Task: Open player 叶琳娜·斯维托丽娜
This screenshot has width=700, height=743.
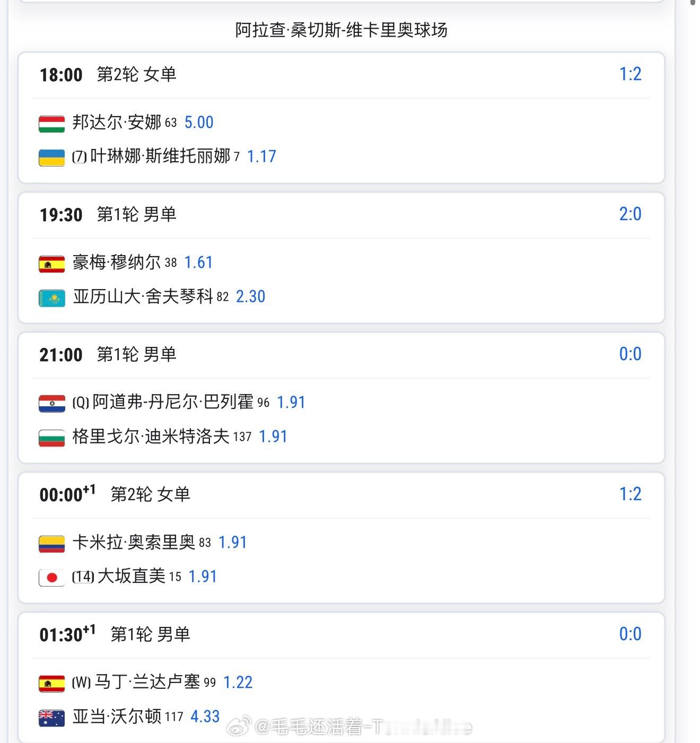Action: click(x=160, y=156)
